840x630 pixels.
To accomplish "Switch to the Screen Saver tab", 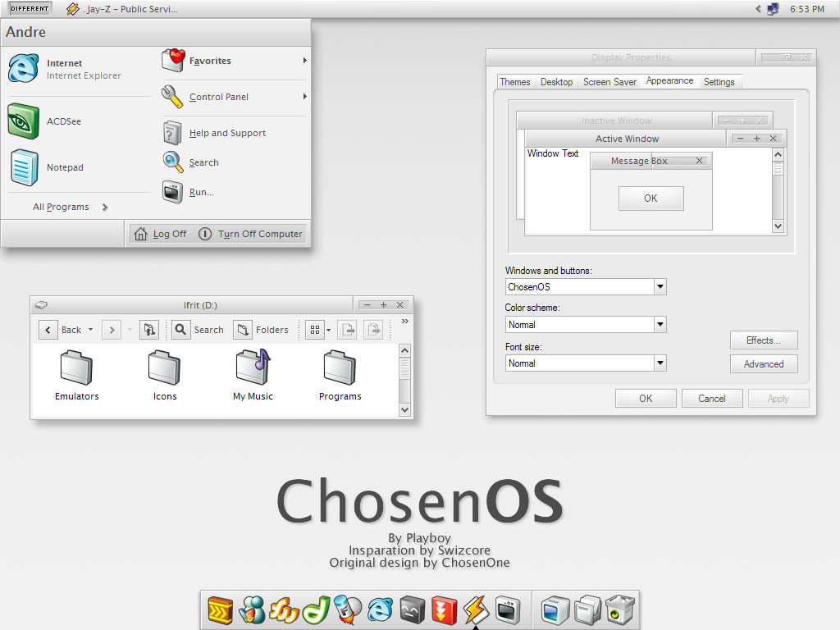I will pyautogui.click(x=609, y=82).
